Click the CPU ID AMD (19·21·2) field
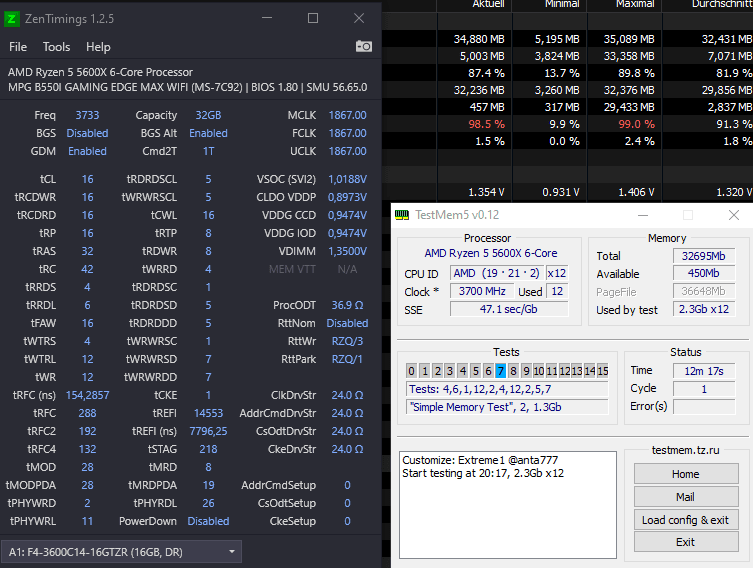This screenshot has height=568, width=753. pyautogui.click(x=497, y=273)
